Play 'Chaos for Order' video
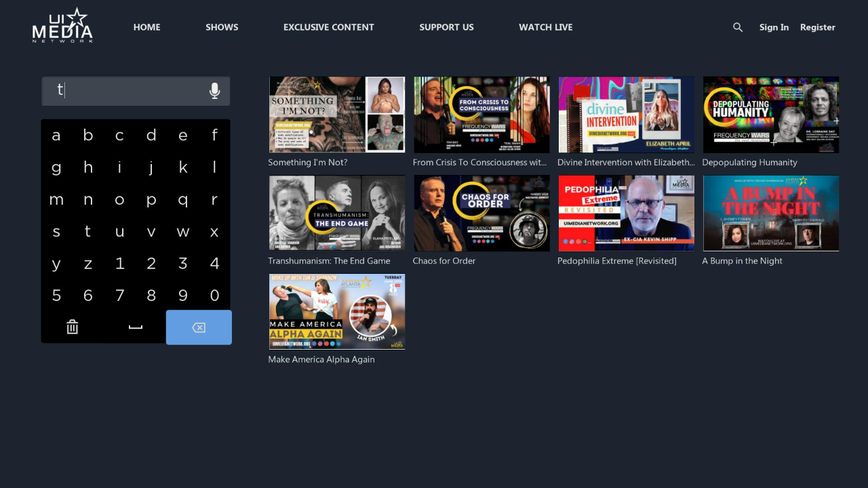 coord(481,213)
